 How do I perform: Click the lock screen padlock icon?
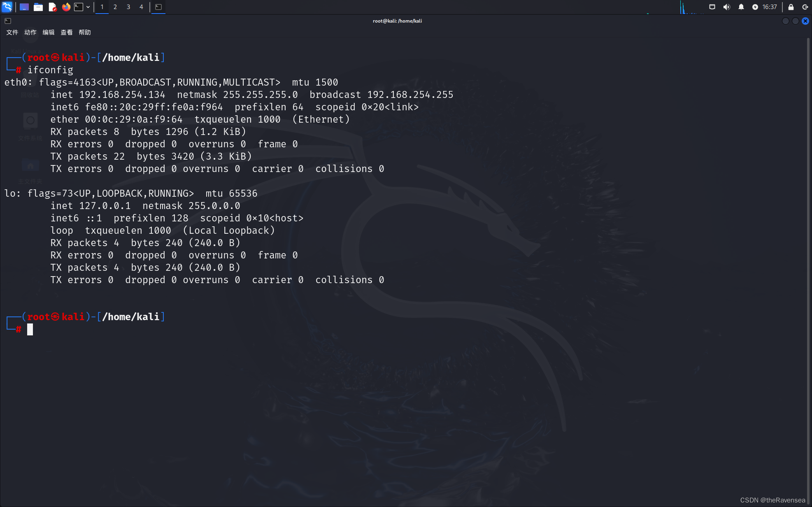791,7
